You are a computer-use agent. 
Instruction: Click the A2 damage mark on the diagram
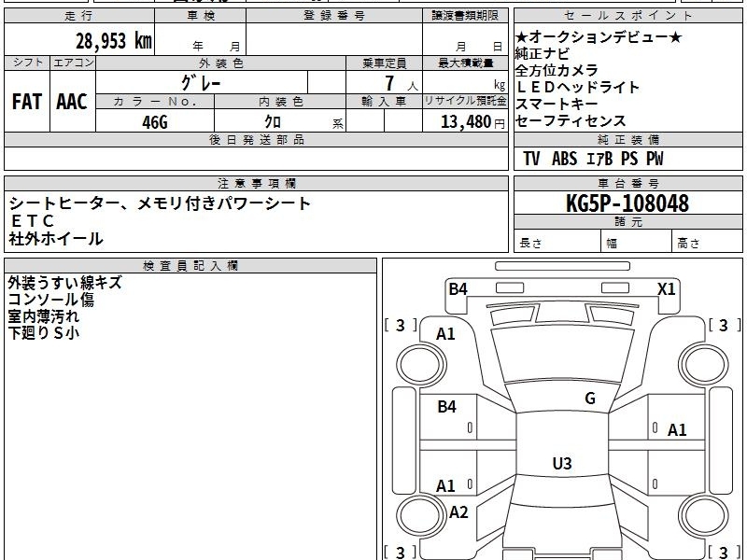pos(458,512)
